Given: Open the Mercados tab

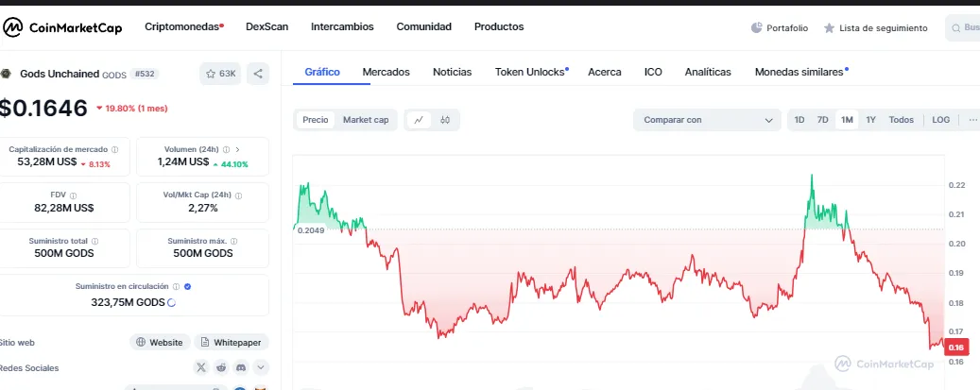Looking at the screenshot, I should 386,72.
